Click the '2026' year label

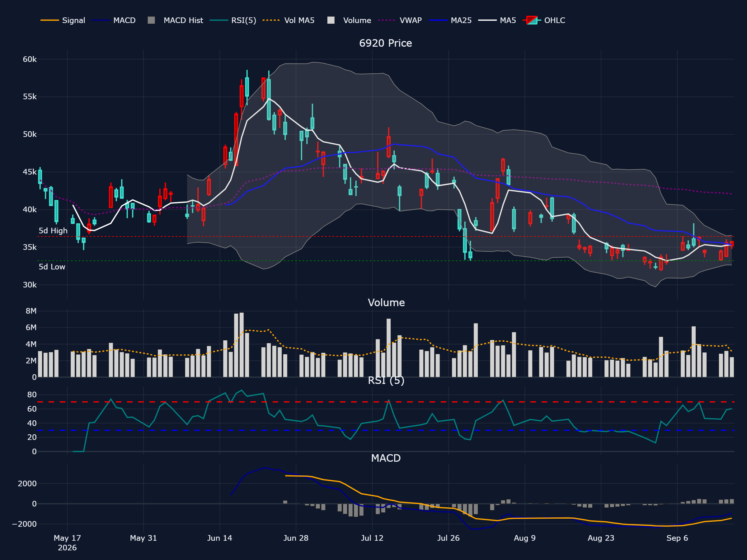[67, 548]
